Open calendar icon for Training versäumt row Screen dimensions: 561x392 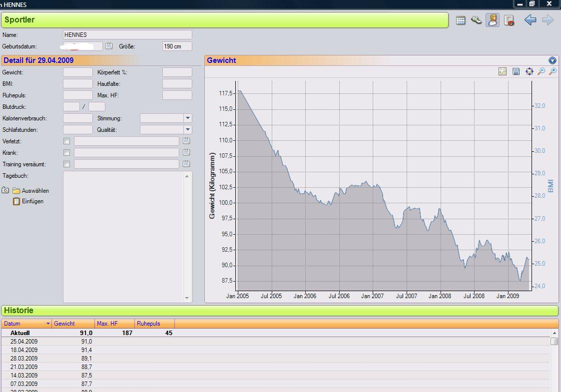(186, 164)
